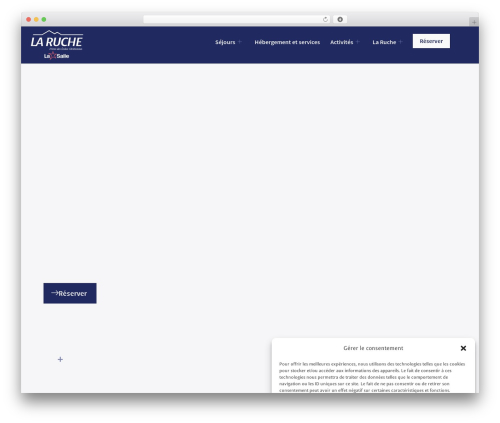This screenshot has height=423, width=500.
Task: Click the La Ruche logo
Action: tap(57, 40)
